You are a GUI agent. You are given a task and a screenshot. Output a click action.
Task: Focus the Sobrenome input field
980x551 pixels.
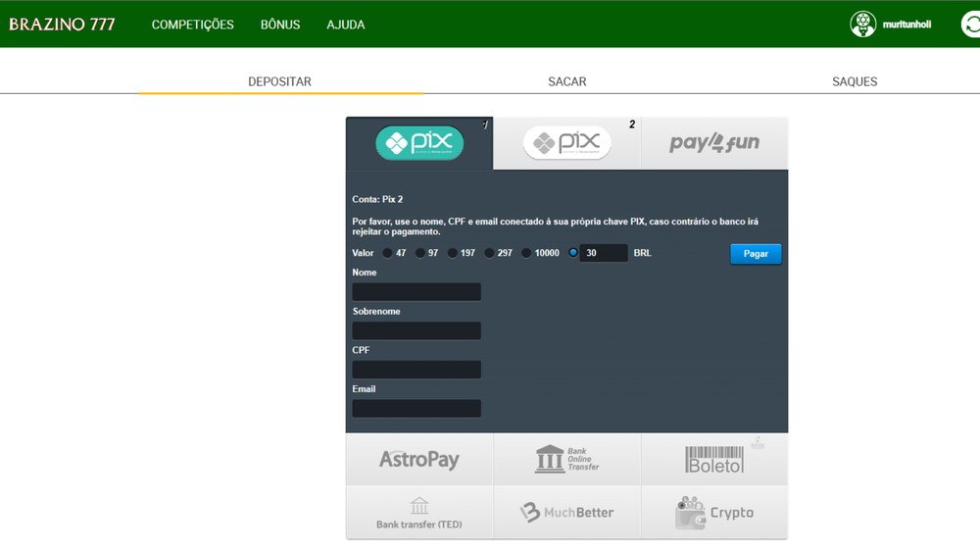click(x=416, y=330)
